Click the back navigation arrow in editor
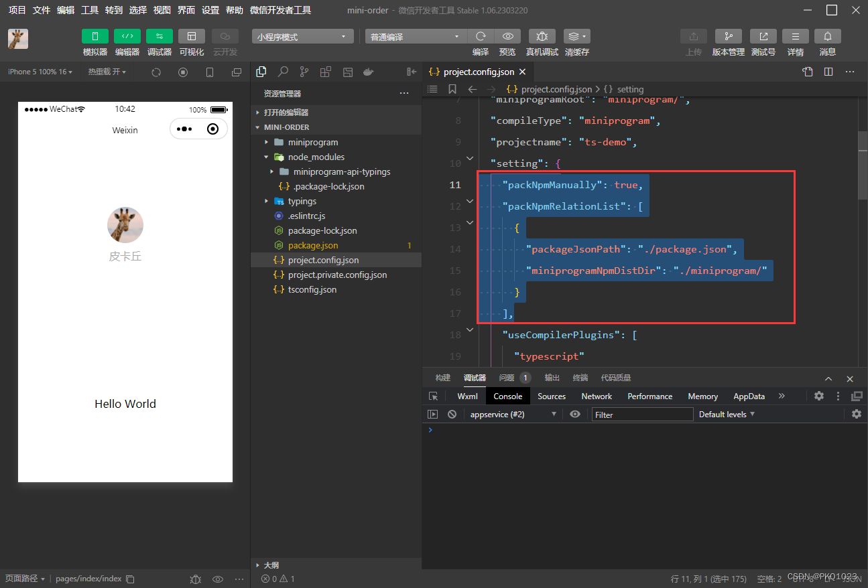Viewport: 868px width, 588px height. (472, 89)
